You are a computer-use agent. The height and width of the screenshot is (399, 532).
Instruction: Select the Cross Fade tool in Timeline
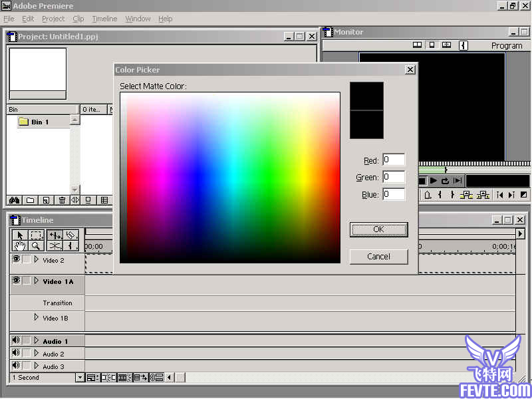(x=55, y=245)
